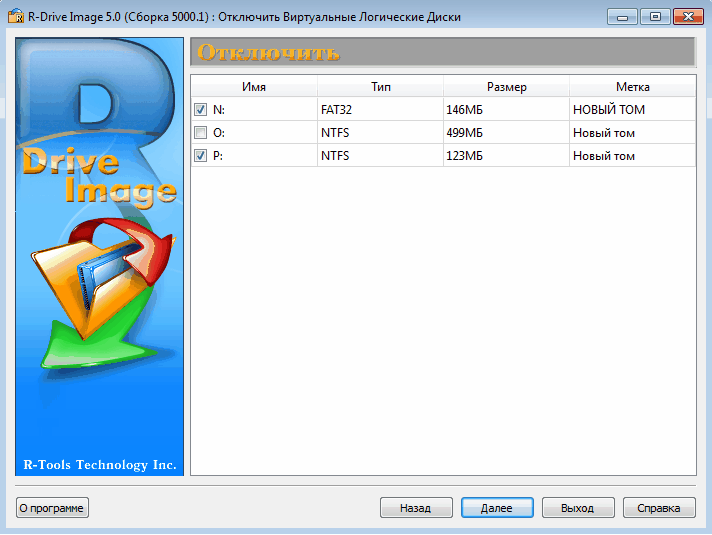Image resolution: width=712 pixels, height=535 pixels.
Task: Proceed with the Далее button
Action: point(497,508)
